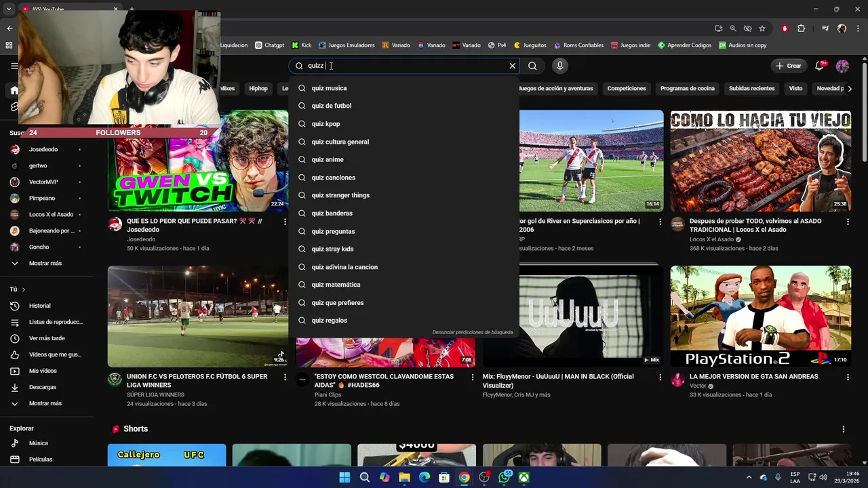Play the PlayStation 2 GTA San Andreas thumbnail

click(x=760, y=316)
